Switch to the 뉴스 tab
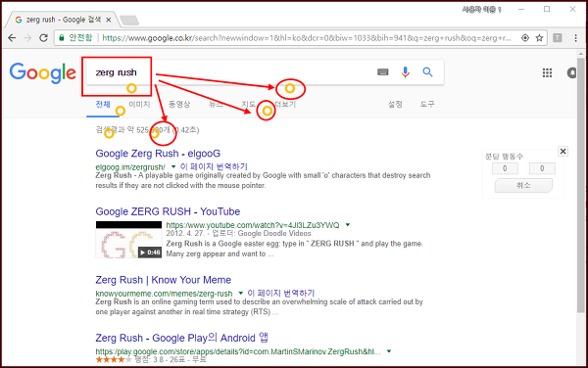This screenshot has height=368, width=588. (216, 104)
